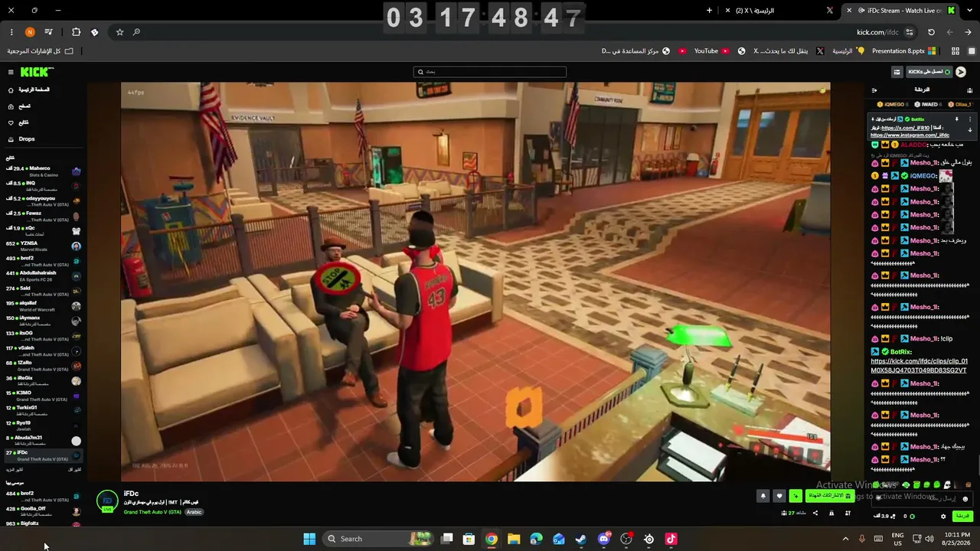The image size is (980, 551).
Task: Toggle the Kick sidebar hamburger menu
Action: click(11, 72)
